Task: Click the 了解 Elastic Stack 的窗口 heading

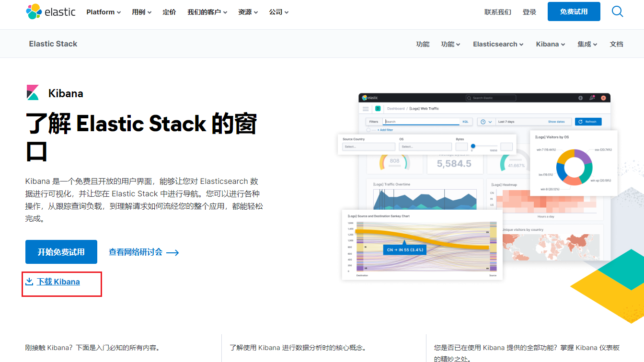Action: tap(141, 137)
